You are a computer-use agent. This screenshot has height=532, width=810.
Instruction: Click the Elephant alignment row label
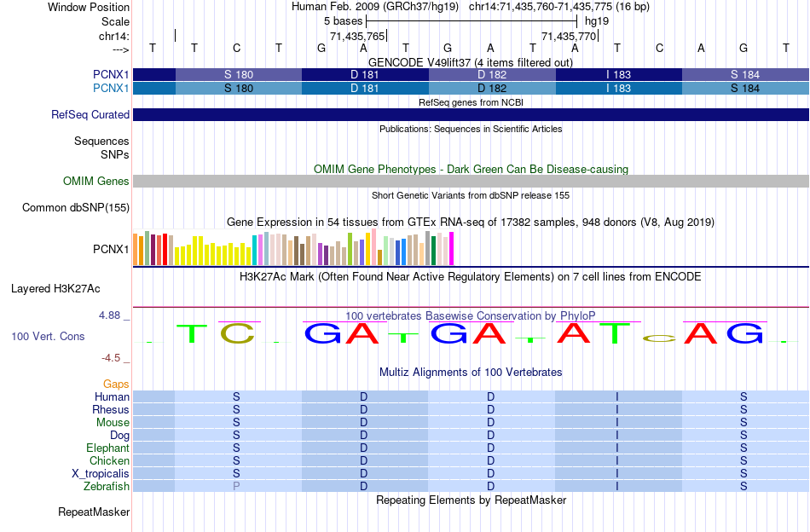coord(108,448)
